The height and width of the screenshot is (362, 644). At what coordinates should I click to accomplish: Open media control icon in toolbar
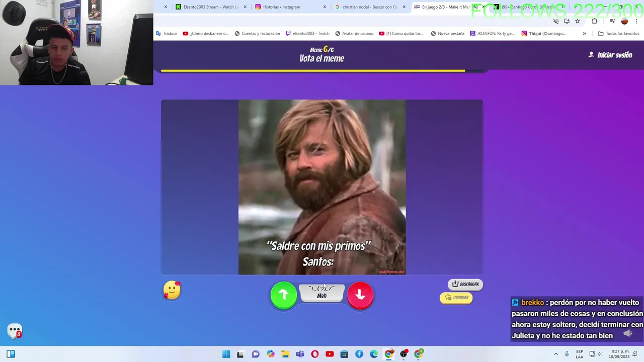612,21
